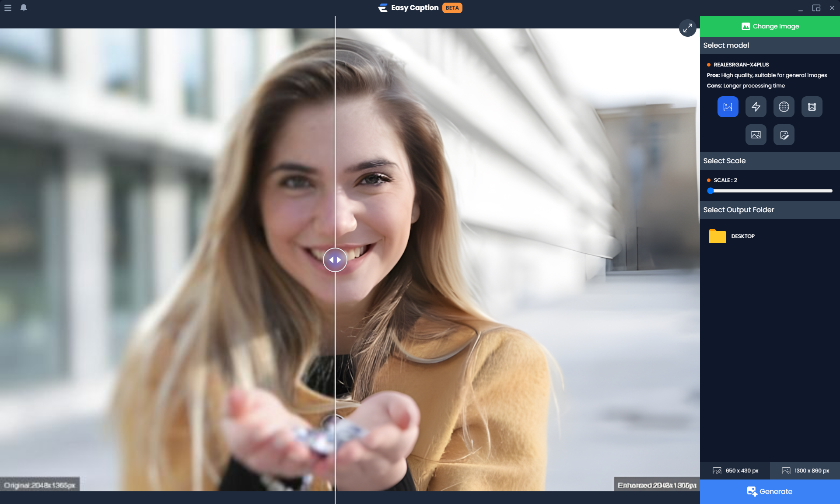The height and width of the screenshot is (504, 840).
Task: Click the scale slider track
Action: point(770,191)
